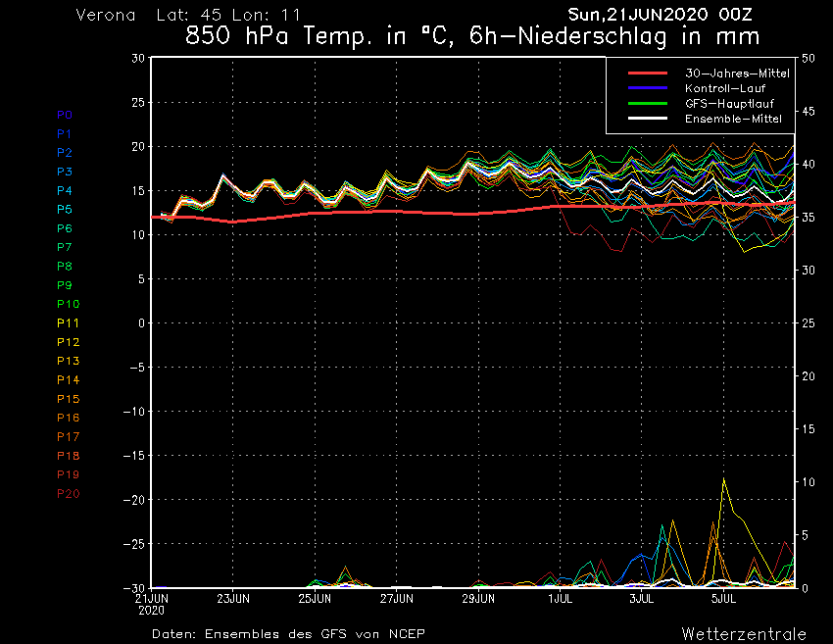Click the green GFS-Hauptlauf line sample
This screenshot has width=833, height=644.
[648, 104]
